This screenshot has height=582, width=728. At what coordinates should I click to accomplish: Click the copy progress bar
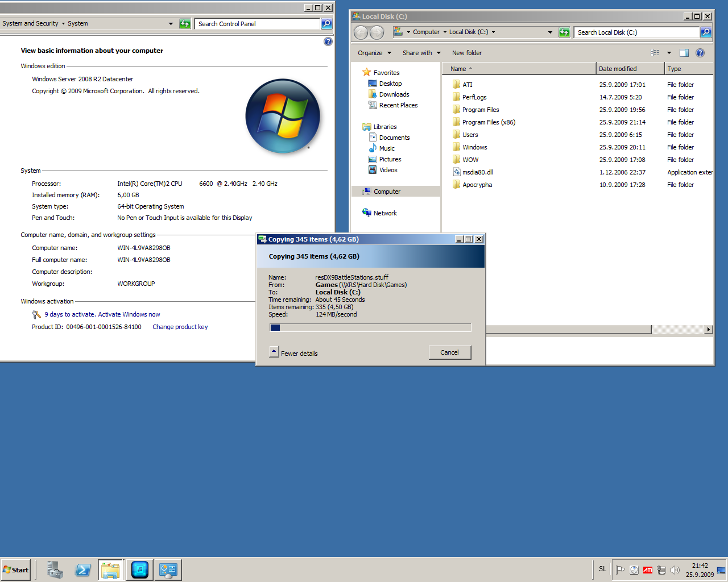click(370, 327)
